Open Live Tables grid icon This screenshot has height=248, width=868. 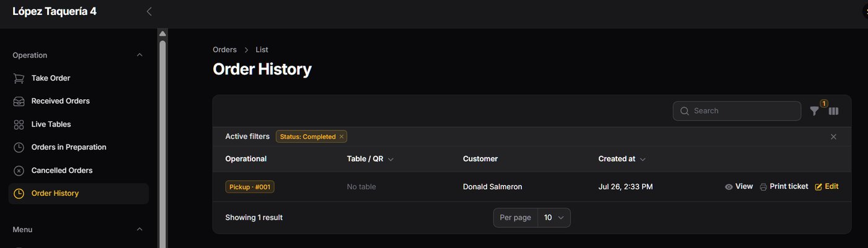(x=19, y=125)
